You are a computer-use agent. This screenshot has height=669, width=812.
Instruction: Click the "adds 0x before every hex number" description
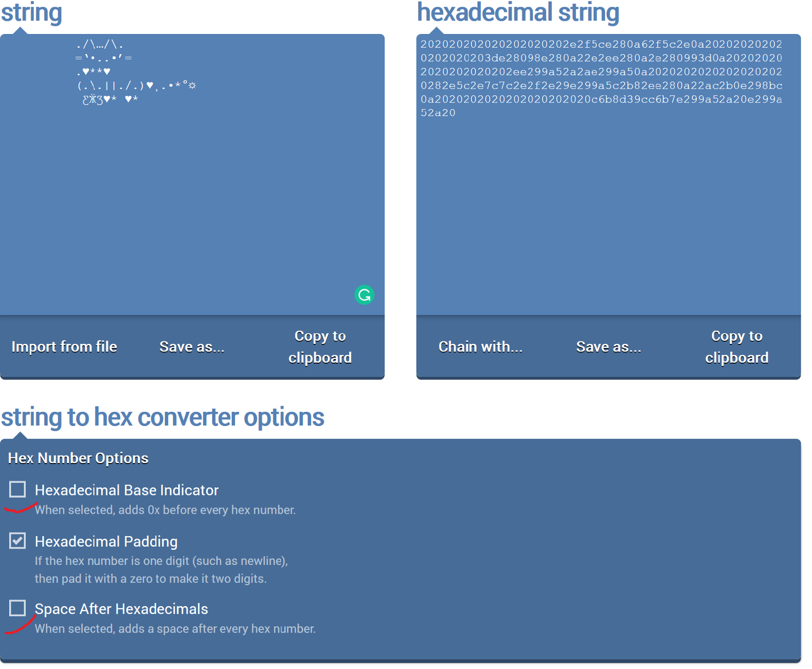tap(165, 510)
